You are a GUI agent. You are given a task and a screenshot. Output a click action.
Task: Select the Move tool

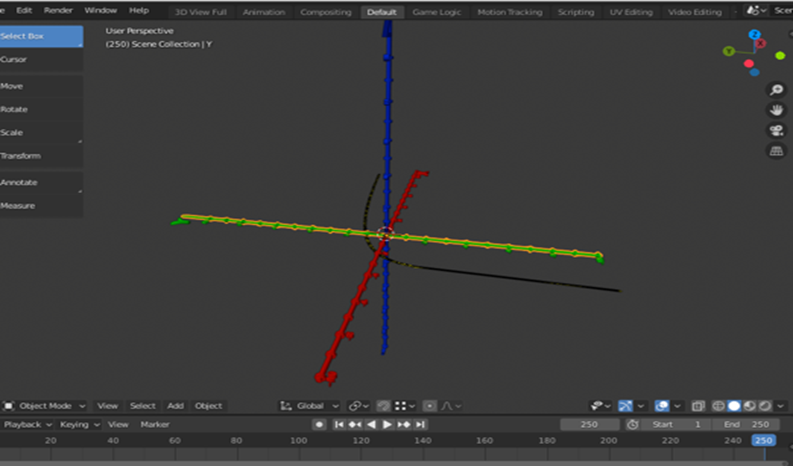pyautogui.click(x=40, y=86)
